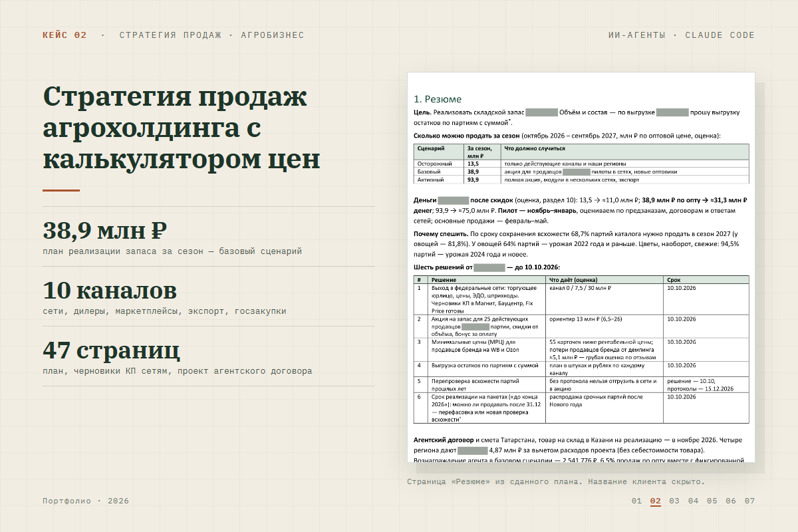Go to slide 01 in the pagination
This screenshot has width=798, height=532.
coord(636,501)
